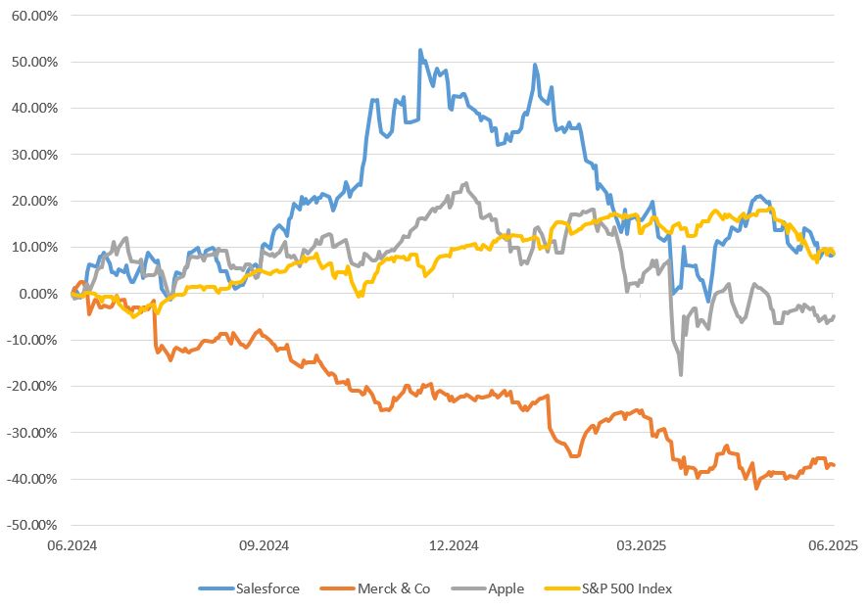868x611 pixels.
Task: Select the Apple legend label
Action: tap(505, 588)
